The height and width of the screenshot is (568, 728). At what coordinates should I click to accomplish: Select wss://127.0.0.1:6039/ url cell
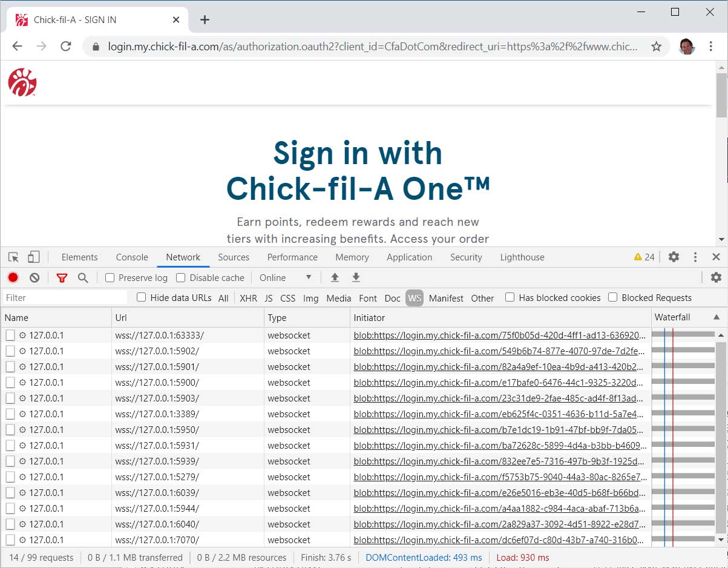pyautogui.click(x=188, y=492)
